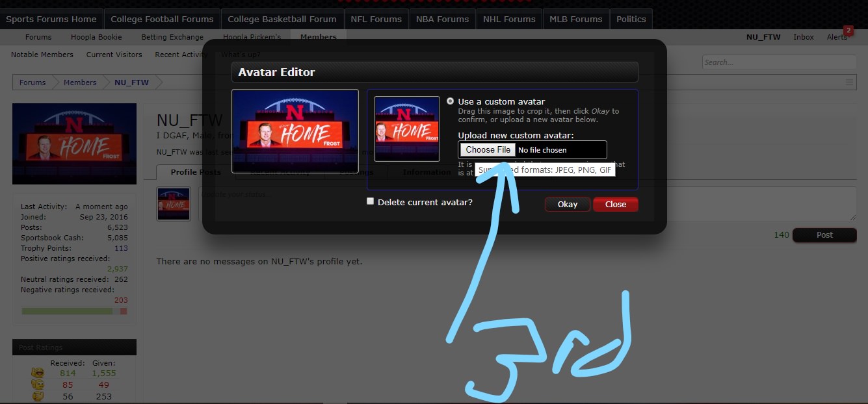Click smiley icon in 56 ratings row
868x404 pixels.
point(38,396)
